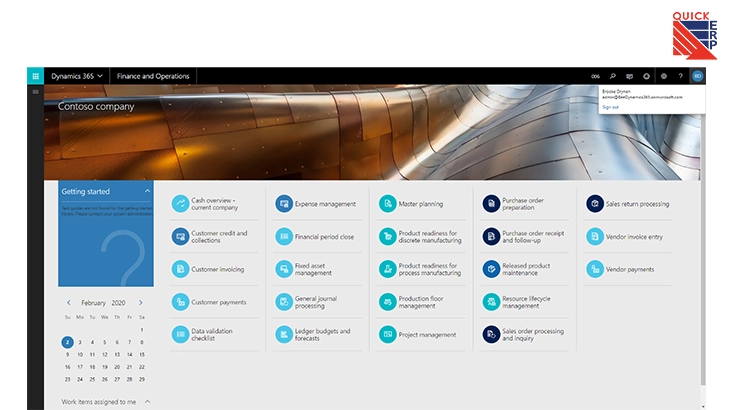
Task: Open Released product maintenance icon
Action: point(491,269)
